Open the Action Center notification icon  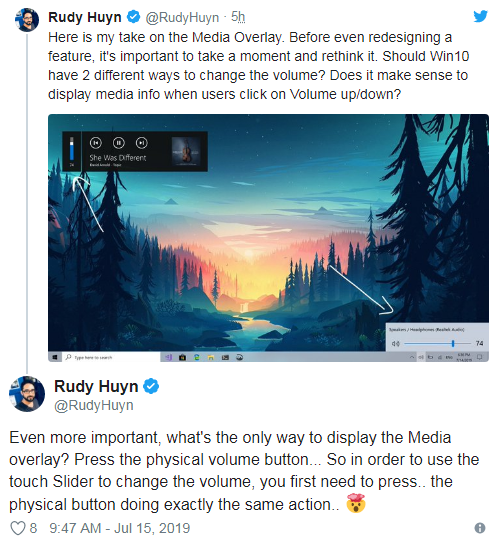[x=479, y=357]
